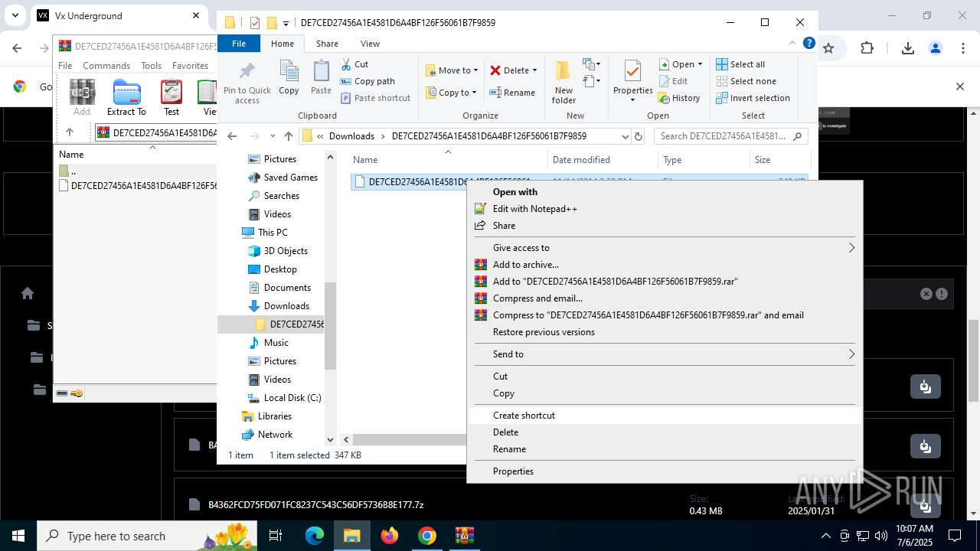Expand the Move to dropdown
This screenshot has height=551, width=980.
pos(475,70)
